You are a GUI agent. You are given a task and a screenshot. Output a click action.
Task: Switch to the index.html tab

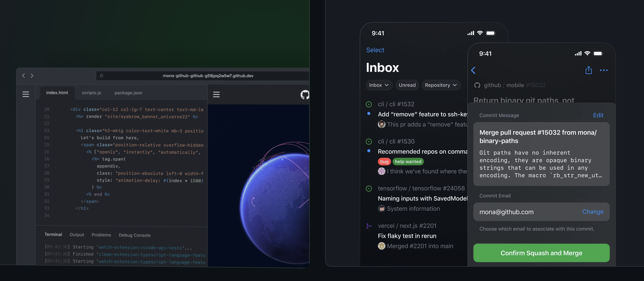coord(57,93)
